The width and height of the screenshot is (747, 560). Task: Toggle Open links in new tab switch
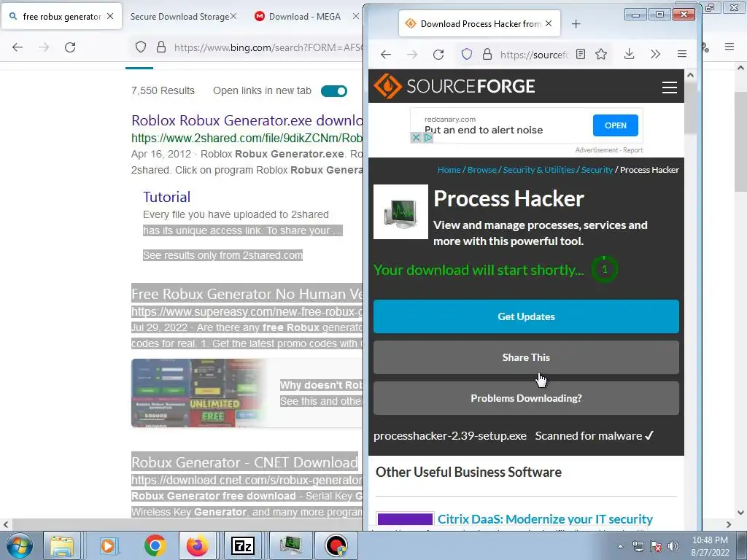(334, 91)
